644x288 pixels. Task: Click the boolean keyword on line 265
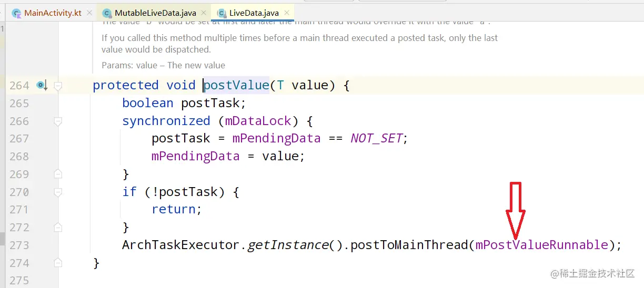click(148, 103)
